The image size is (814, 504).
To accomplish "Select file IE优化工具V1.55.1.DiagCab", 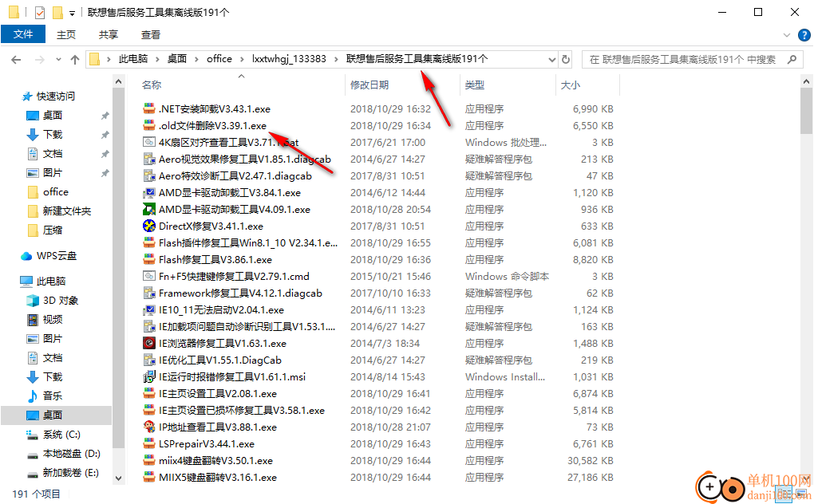I will tap(220, 360).
